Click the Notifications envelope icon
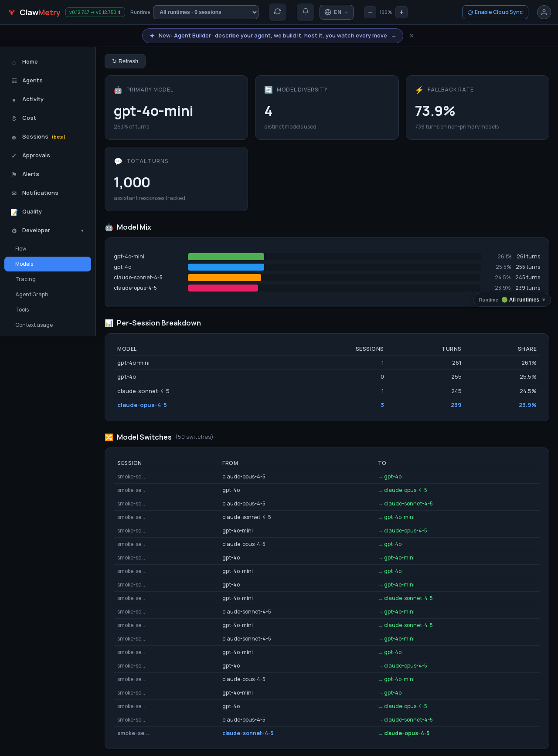Image resolution: width=558 pixels, height=756 pixels. point(14,193)
